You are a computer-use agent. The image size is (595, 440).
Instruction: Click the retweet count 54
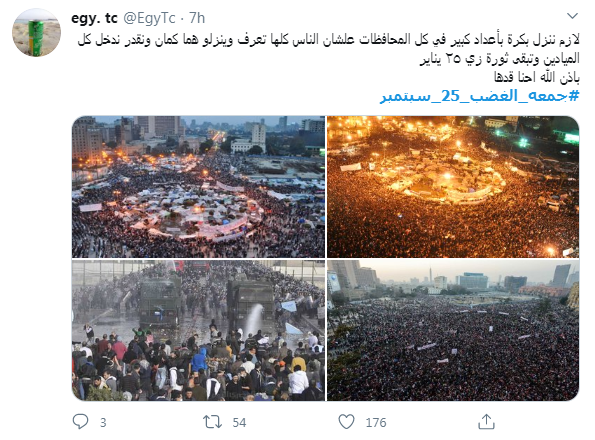coord(239,423)
